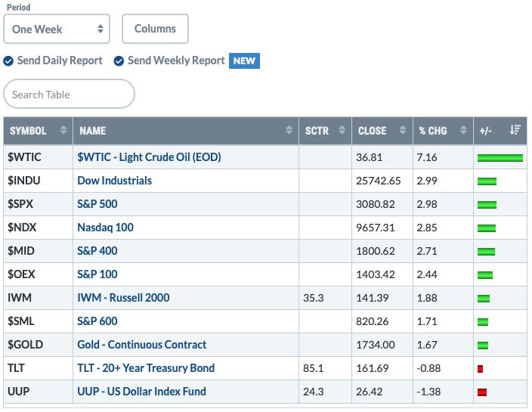Sort the table by SCTR column
This screenshot has width=532, height=412.
click(x=325, y=131)
